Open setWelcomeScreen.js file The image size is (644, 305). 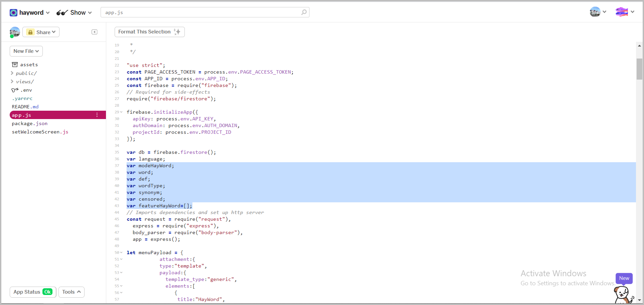(x=40, y=132)
